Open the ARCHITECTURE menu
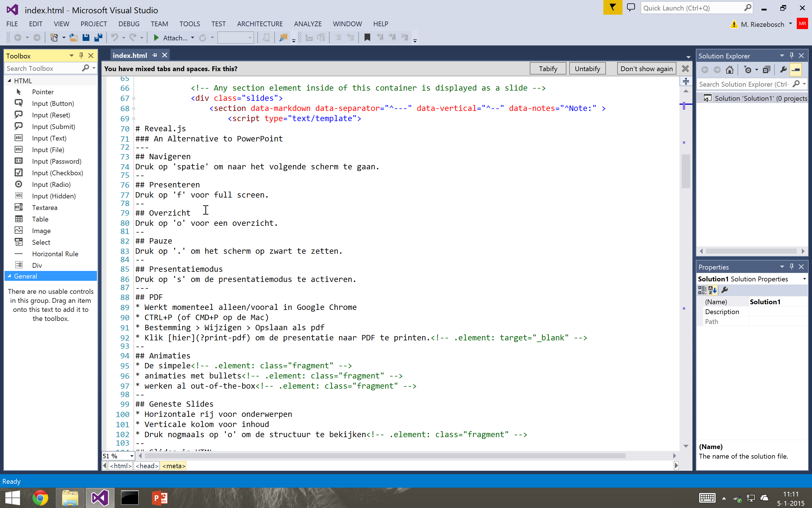 click(260, 24)
